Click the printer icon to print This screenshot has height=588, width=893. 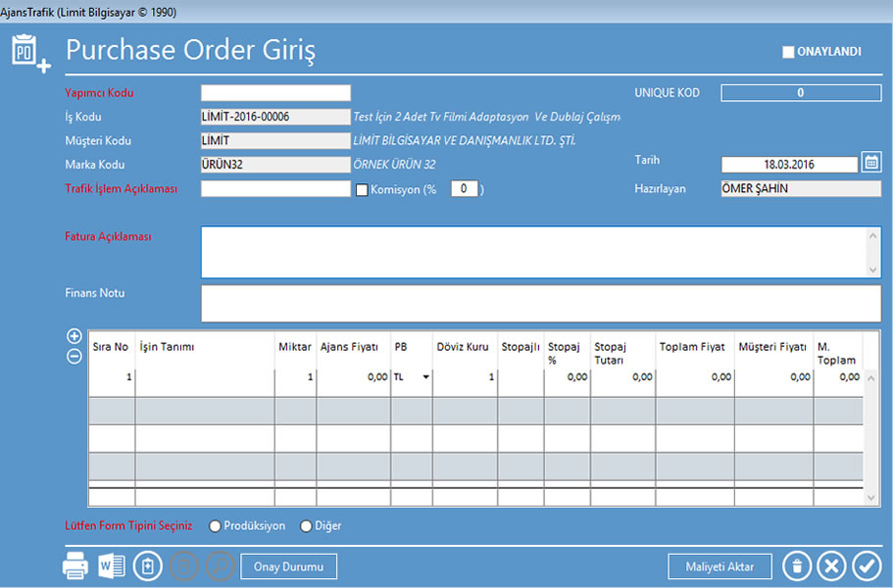75,565
